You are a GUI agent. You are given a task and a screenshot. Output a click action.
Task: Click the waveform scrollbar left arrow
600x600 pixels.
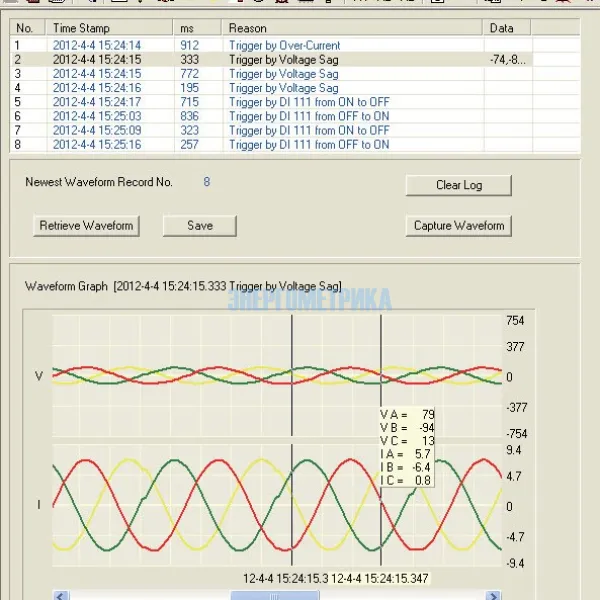(62, 595)
